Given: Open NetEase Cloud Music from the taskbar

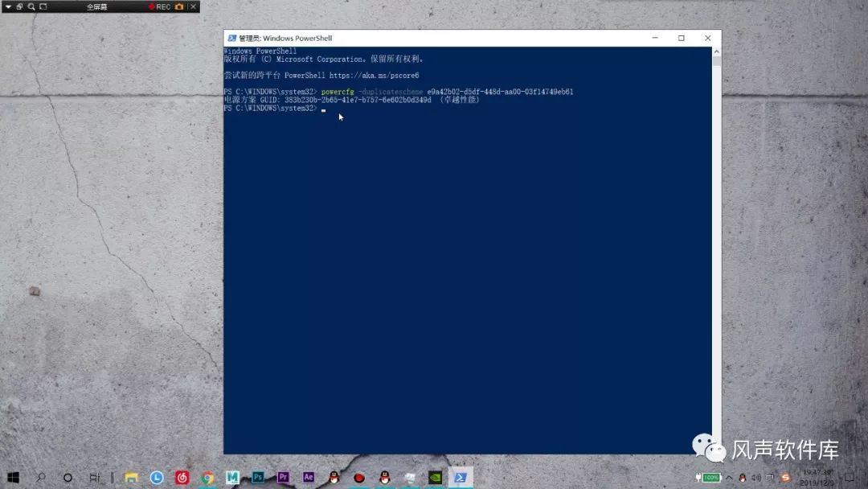Looking at the screenshot, I should pyautogui.click(x=182, y=477).
